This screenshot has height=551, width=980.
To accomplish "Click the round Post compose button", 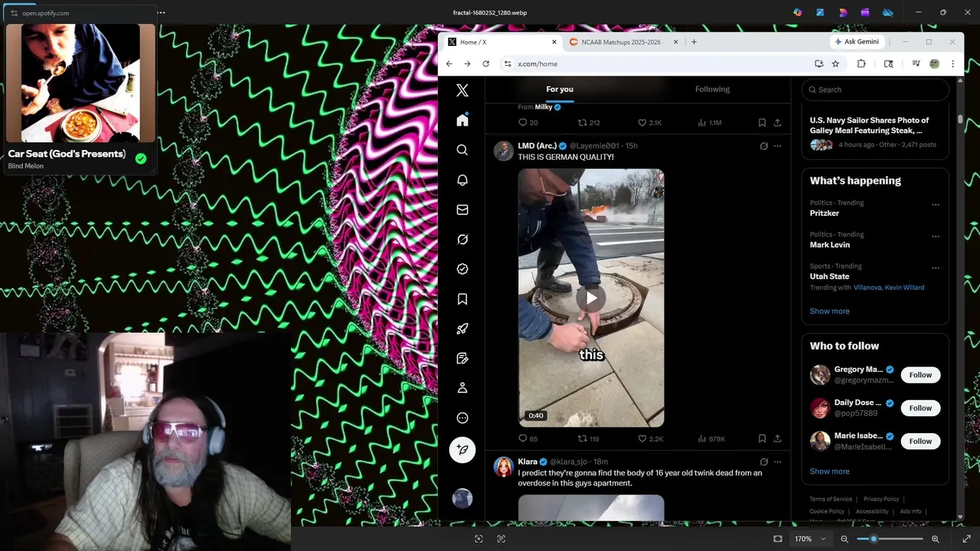I will (462, 450).
